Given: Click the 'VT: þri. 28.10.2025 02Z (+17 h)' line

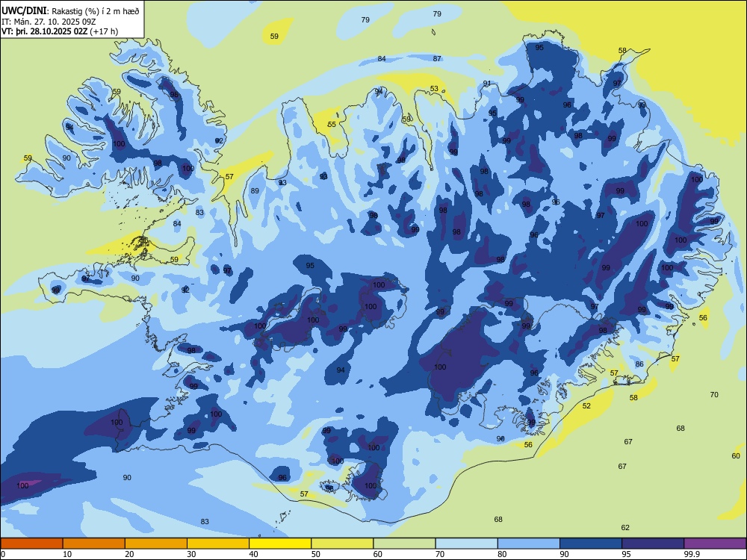Looking at the screenshot, I should click(60, 31).
